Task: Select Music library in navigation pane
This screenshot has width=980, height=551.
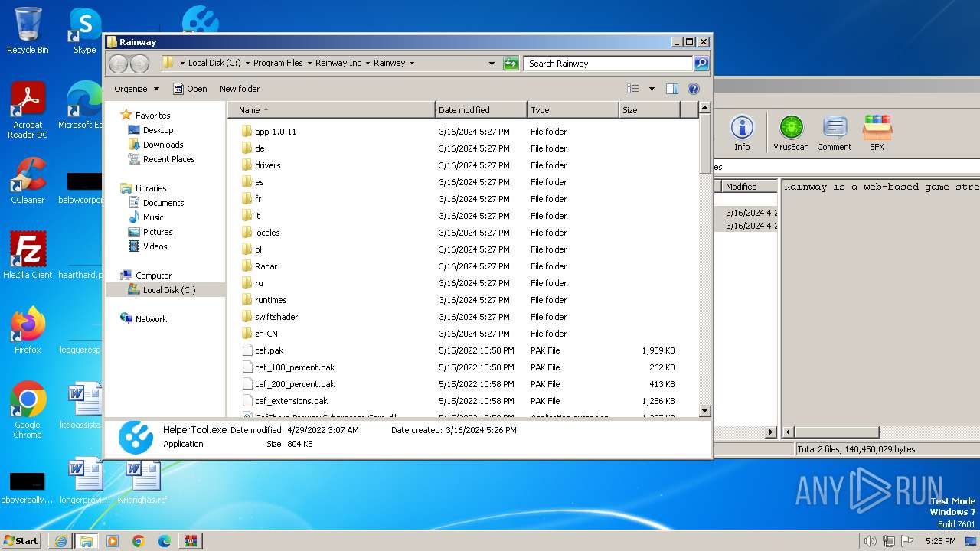Action: coord(153,217)
